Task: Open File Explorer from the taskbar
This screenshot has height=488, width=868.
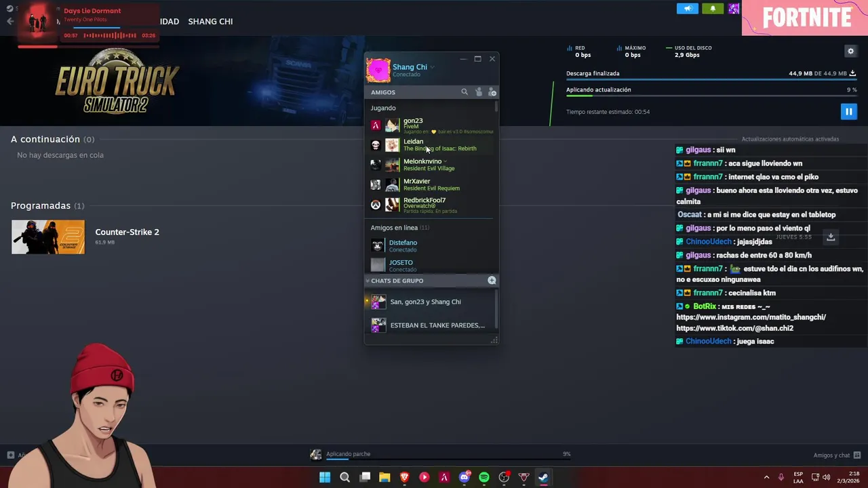Action: [x=384, y=477]
